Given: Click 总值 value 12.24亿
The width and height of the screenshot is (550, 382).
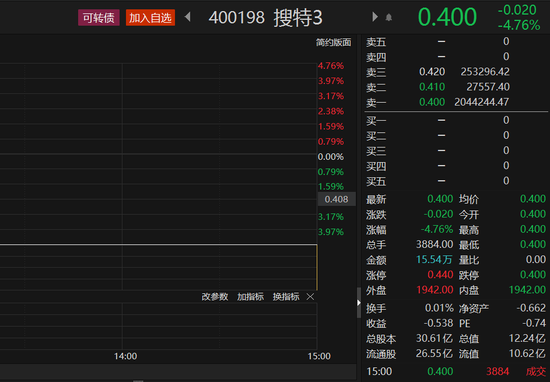Looking at the screenshot, I should click(x=527, y=339).
